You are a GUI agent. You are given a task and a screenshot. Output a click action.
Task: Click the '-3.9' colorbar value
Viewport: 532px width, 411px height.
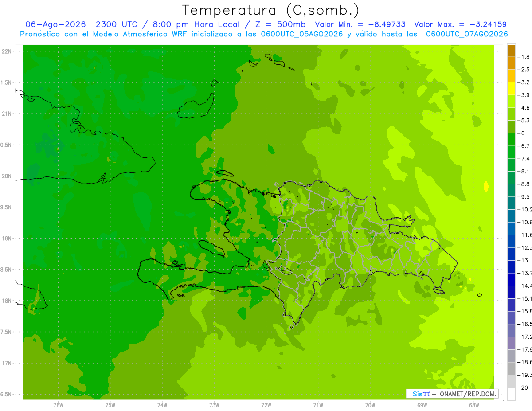point(524,95)
